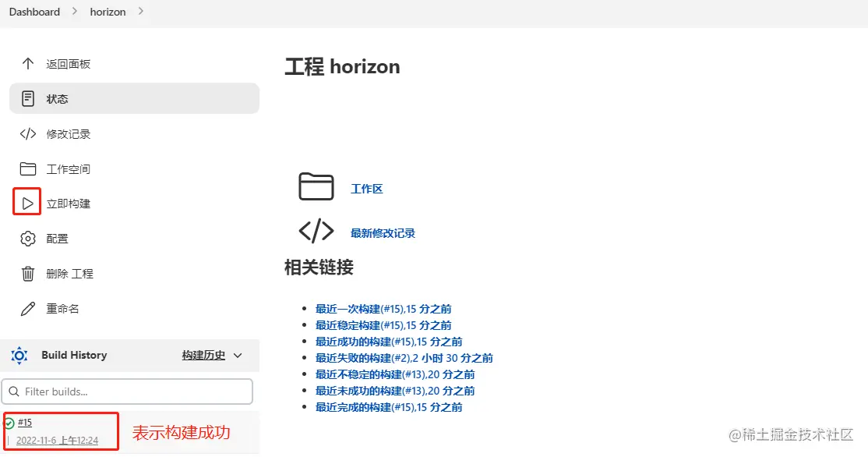Choose 删除 工程 in the sidebar
The width and height of the screenshot is (868, 457).
pos(135,274)
